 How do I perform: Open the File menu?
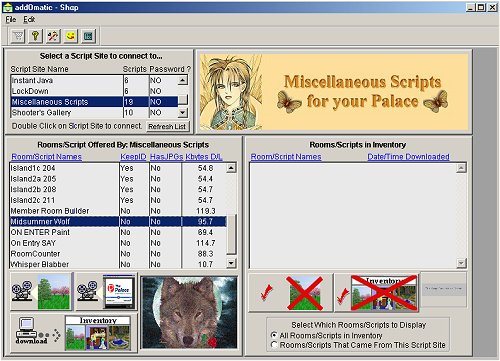[11, 20]
